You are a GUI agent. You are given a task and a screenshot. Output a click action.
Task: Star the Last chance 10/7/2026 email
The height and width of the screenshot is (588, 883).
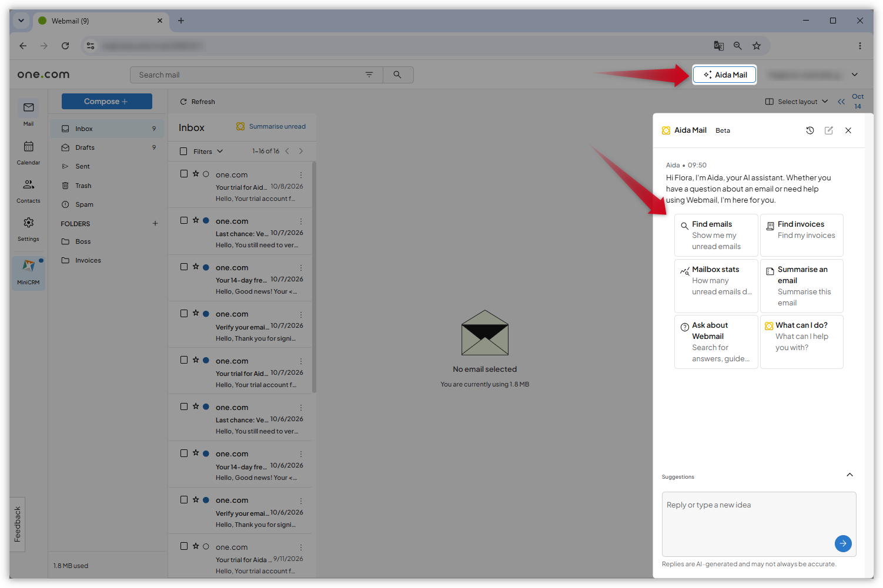(x=196, y=220)
